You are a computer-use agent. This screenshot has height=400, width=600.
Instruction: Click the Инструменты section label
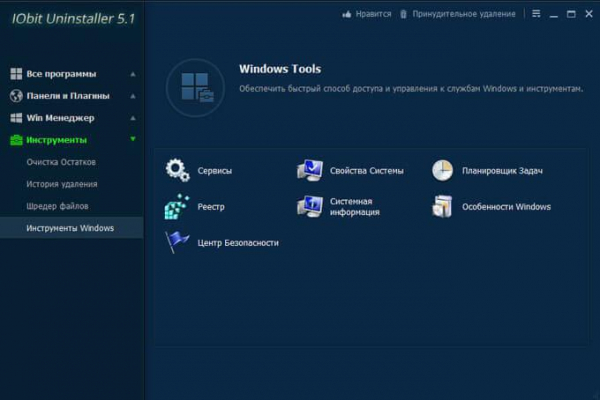tap(57, 140)
